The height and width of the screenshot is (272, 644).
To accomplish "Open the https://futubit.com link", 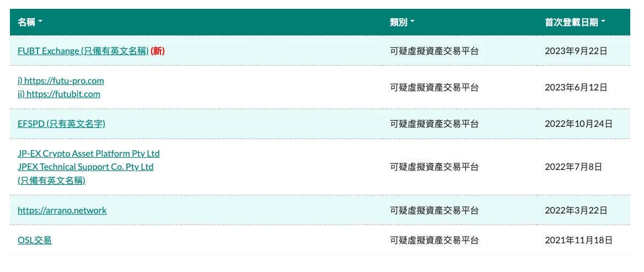I will click(59, 94).
